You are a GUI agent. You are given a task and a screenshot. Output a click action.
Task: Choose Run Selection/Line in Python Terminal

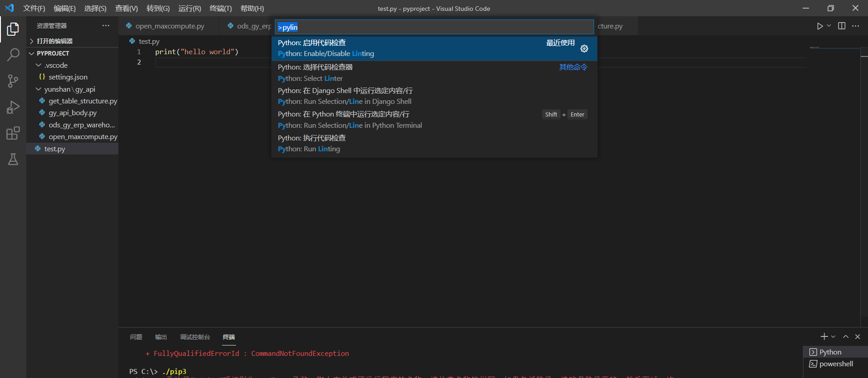click(x=434, y=120)
